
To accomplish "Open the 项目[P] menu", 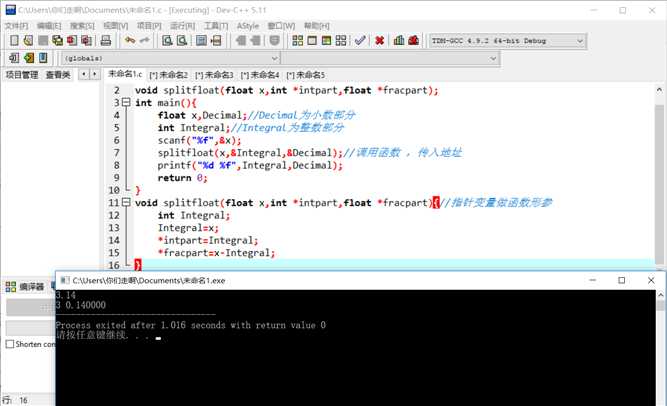I will 149,26.
